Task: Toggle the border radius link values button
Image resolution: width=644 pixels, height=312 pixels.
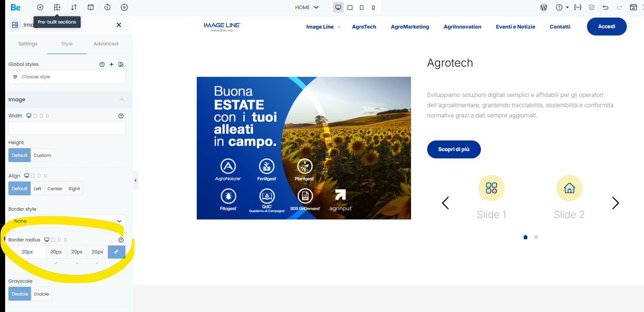Action: tap(116, 252)
